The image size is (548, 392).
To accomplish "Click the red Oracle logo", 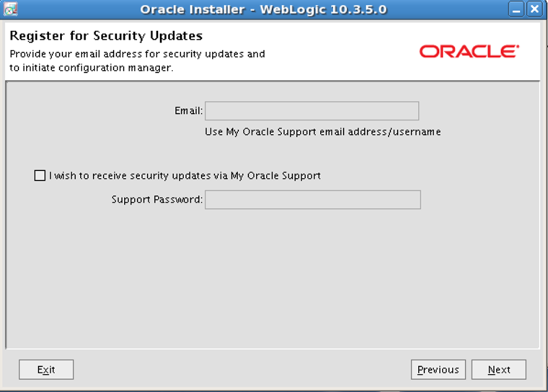I will 469,52.
